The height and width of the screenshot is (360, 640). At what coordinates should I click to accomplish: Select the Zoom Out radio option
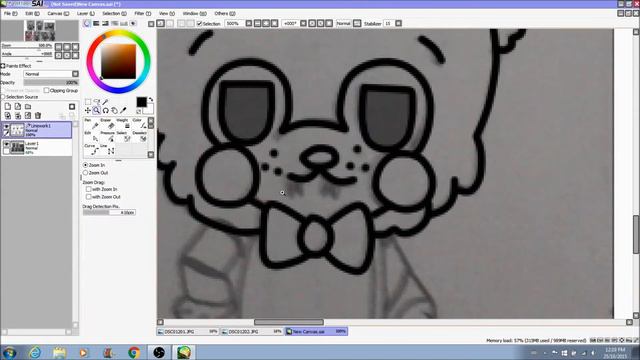pos(85,173)
